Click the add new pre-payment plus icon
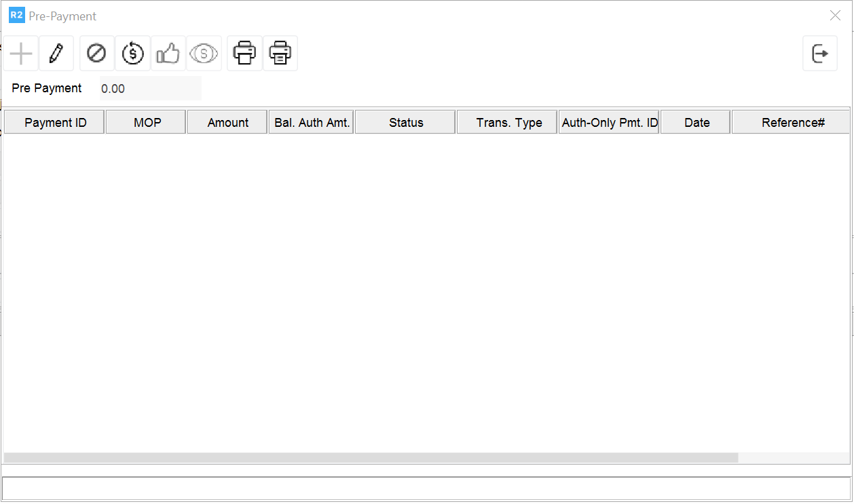The height and width of the screenshot is (504, 854). [x=21, y=54]
